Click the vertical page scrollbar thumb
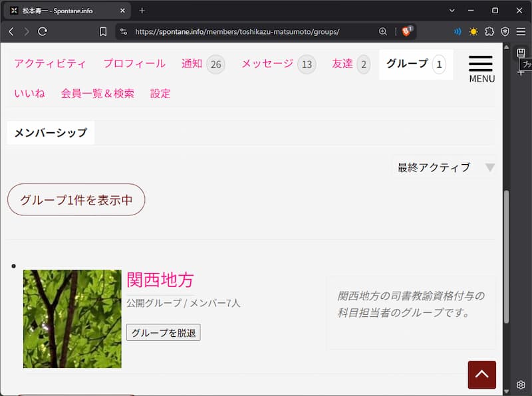The width and height of the screenshot is (532, 396). coord(506,257)
